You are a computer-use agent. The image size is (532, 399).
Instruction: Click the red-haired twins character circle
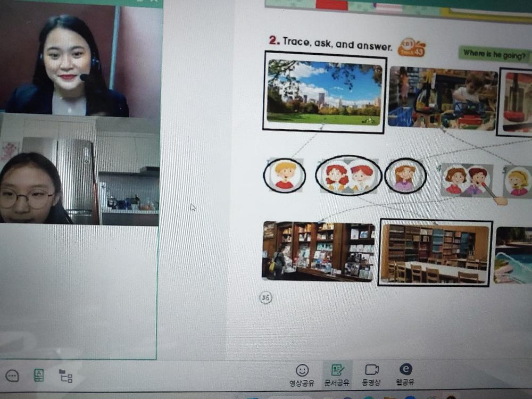[348, 176]
